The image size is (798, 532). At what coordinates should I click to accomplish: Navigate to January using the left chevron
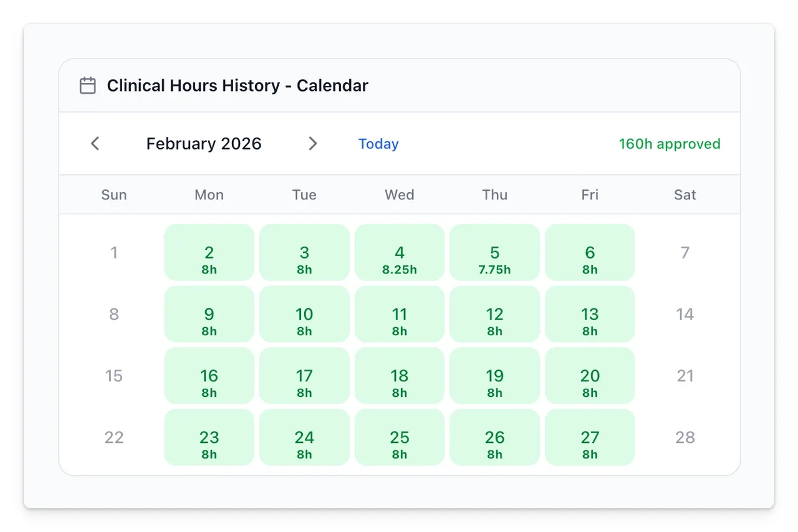point(95,143)
